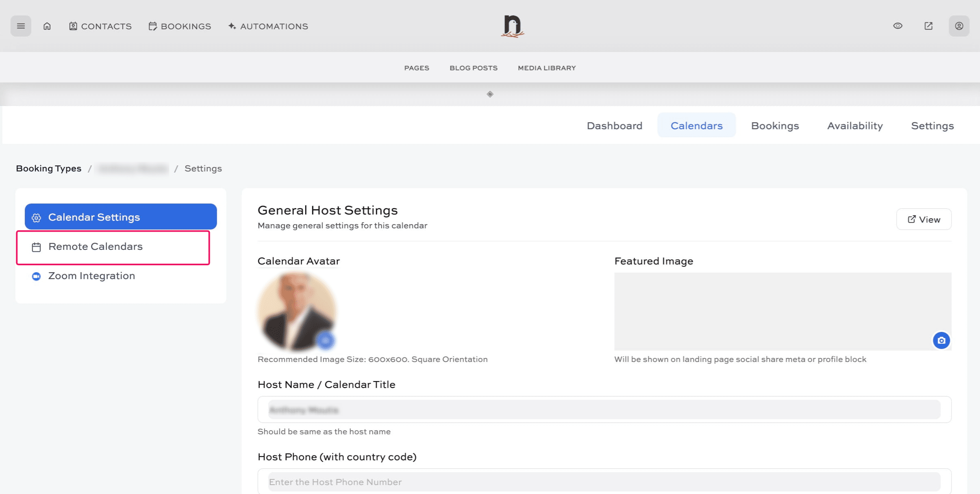Click the View button for this calendar
980x494 pixels.
point(924,219)
